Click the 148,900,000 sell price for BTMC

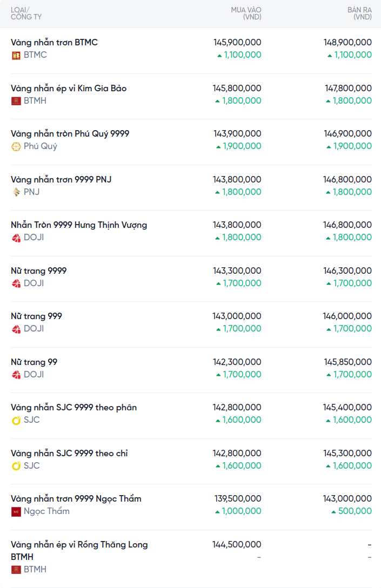coord(347,42)
